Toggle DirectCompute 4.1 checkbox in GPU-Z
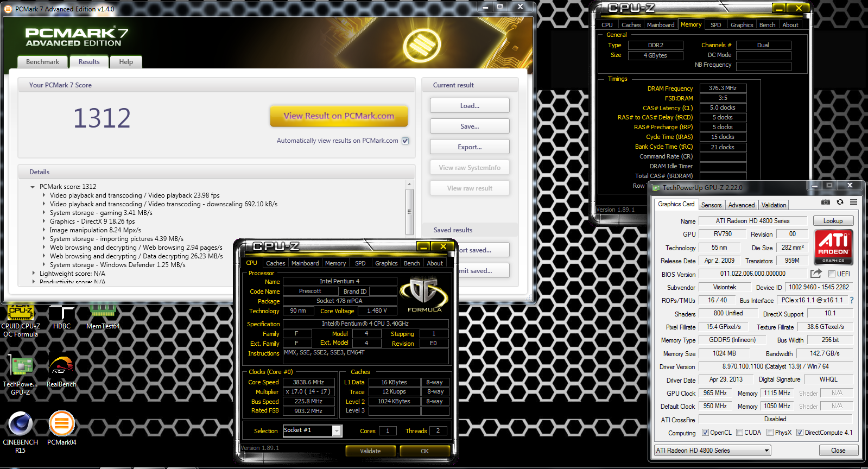The width and height of the screenshot is (868, 469). pyautogui.click(x=800, y=433)
